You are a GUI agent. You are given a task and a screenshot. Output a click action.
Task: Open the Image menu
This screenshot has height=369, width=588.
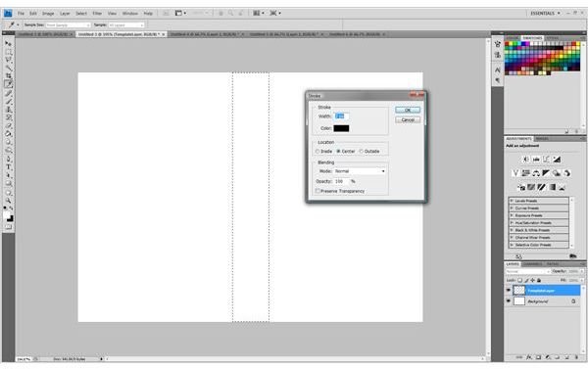(x=48, y=14)
